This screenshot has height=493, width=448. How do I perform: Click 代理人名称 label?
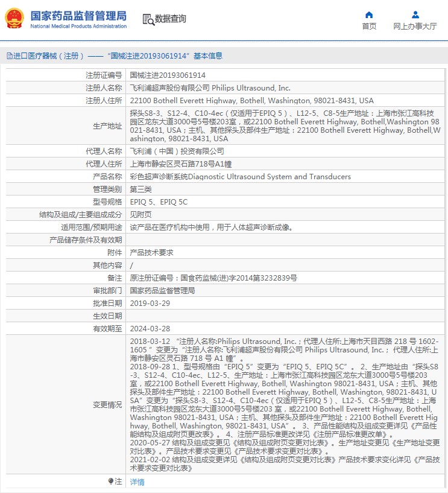pyautogui.click(x=104, y=151)
